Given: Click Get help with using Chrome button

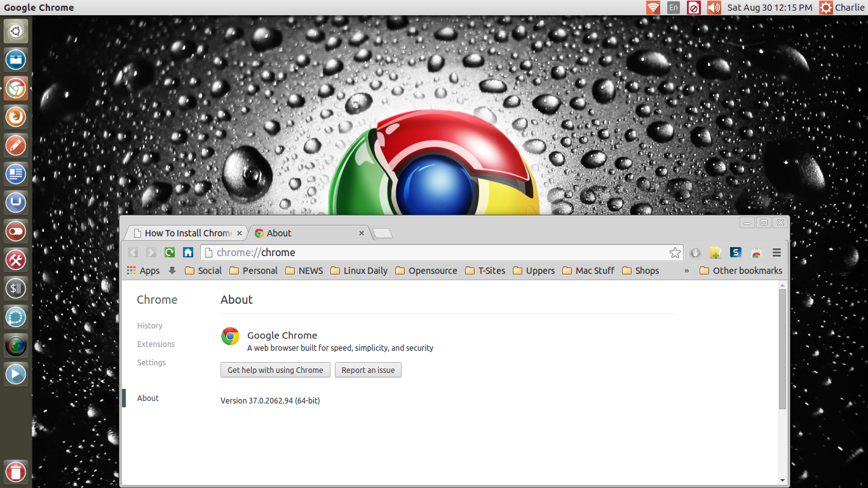Looking at the screenshot, I should click(x=275, y=370).
